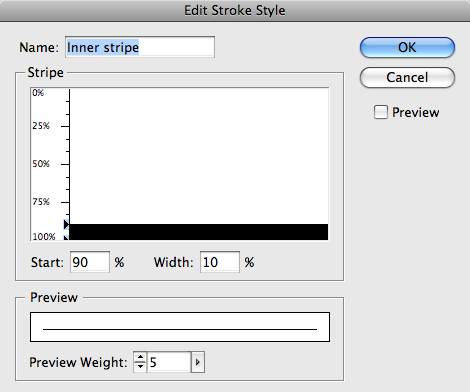470x392 pixels.
Task: Decrease Preview Weight with down stepper arrow
Action: click(140, 367)
